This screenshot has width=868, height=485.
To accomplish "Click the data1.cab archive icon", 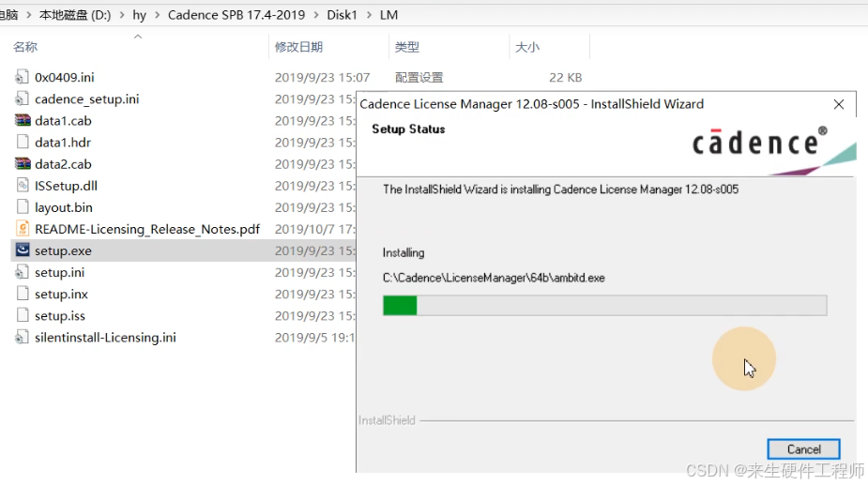I will (23, 120).
